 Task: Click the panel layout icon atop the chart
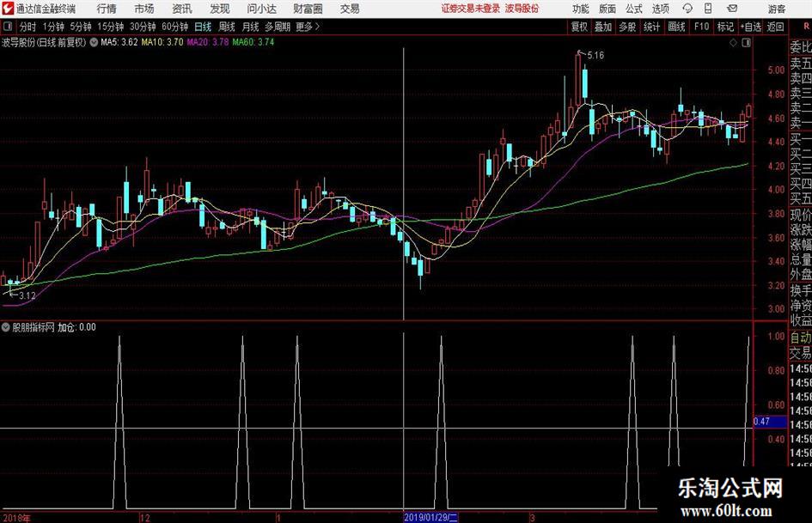click(746, 43)
